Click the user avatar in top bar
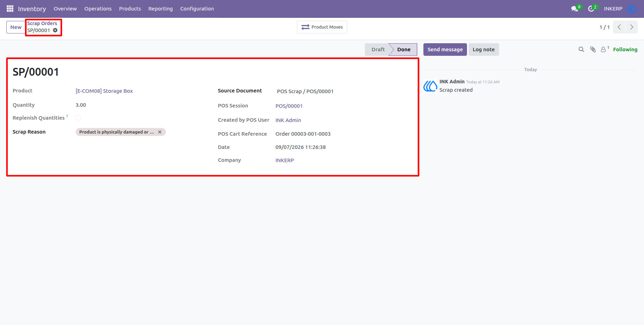Image resolution: width=644 pixels, height=325 pixels. 632,9
